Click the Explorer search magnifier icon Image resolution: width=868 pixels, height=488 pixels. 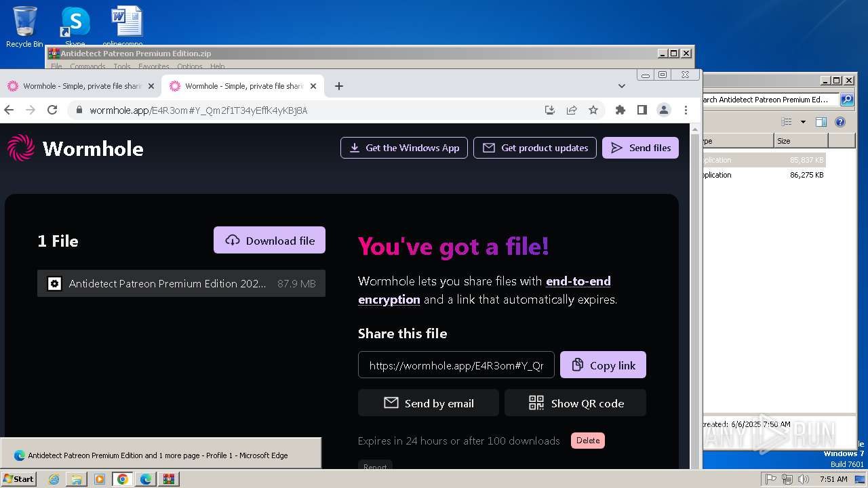847,100
